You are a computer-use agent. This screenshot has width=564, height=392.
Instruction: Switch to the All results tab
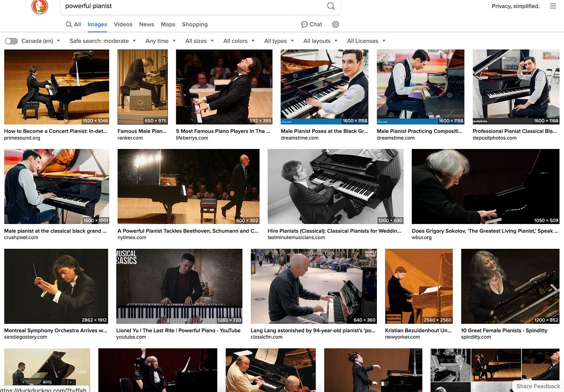tap(74, 24)
